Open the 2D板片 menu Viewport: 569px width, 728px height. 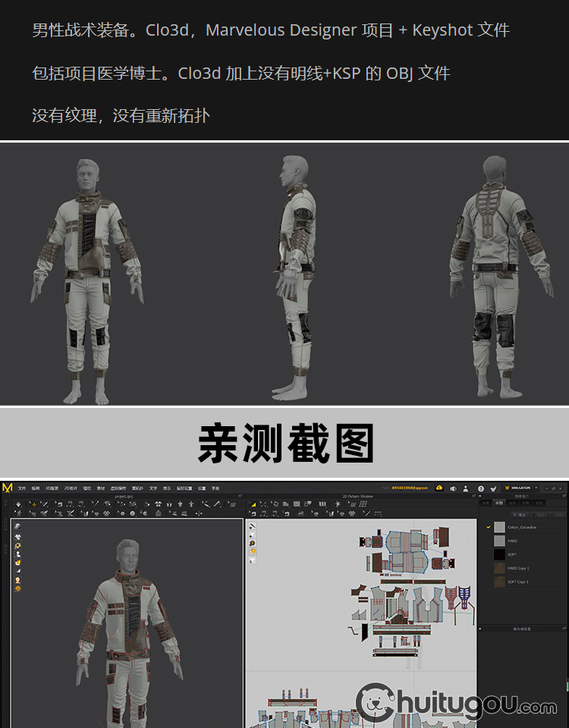tap(71, 488)
